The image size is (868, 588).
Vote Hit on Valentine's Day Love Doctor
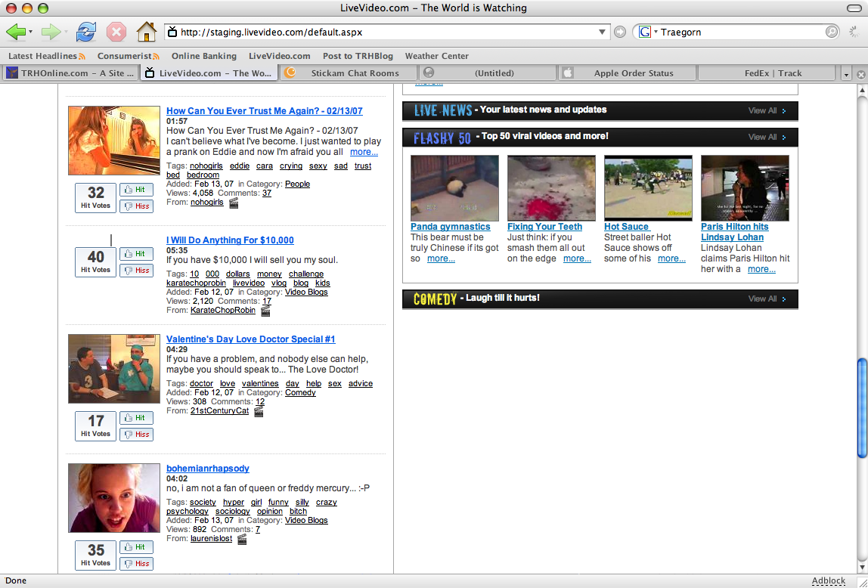click(x=136, y=418)
